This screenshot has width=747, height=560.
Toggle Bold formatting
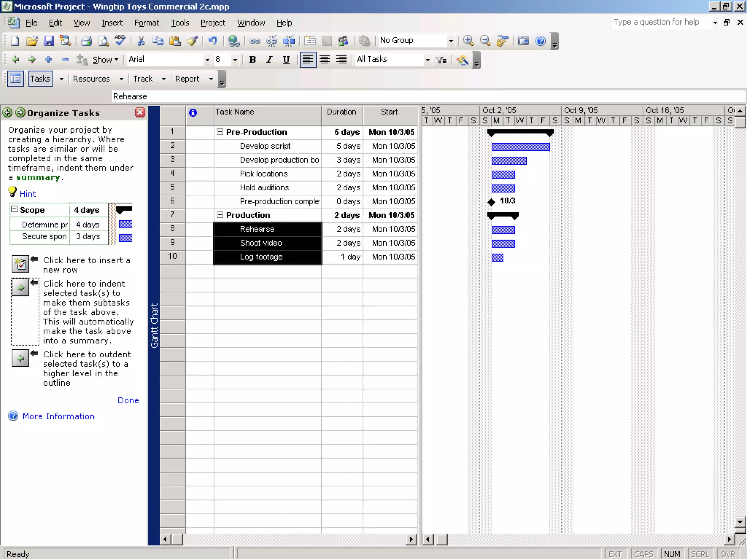(x=252, y=59)
